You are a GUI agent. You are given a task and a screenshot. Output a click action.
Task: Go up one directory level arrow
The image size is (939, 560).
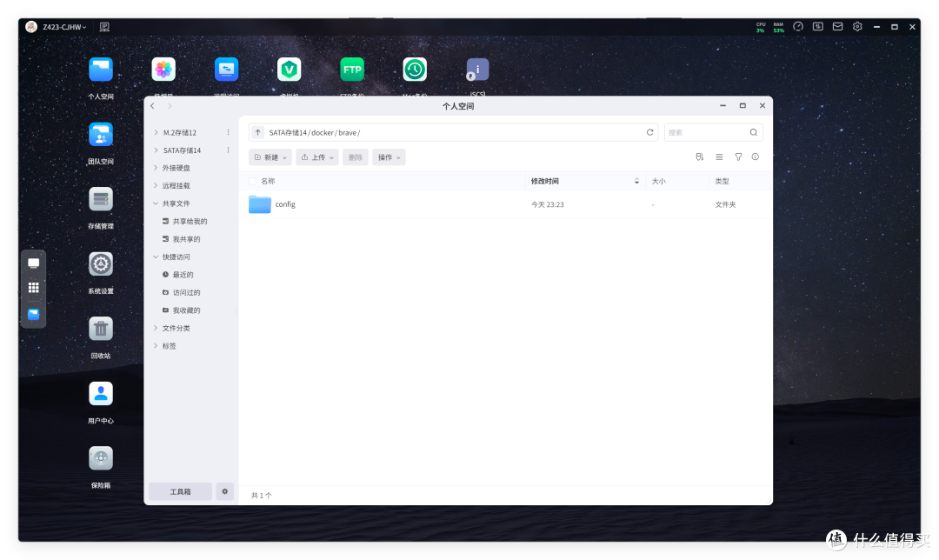(x=257, y=132)
